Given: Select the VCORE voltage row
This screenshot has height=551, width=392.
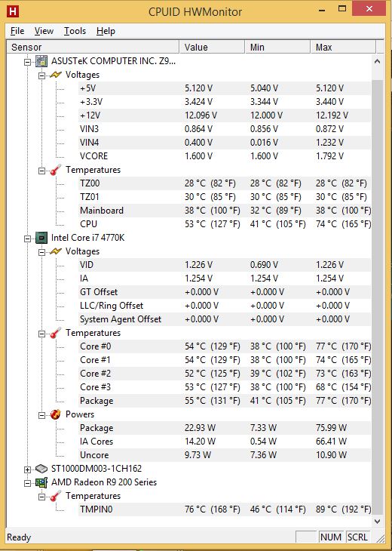Looking at the screenshot, I should point(225,156).
